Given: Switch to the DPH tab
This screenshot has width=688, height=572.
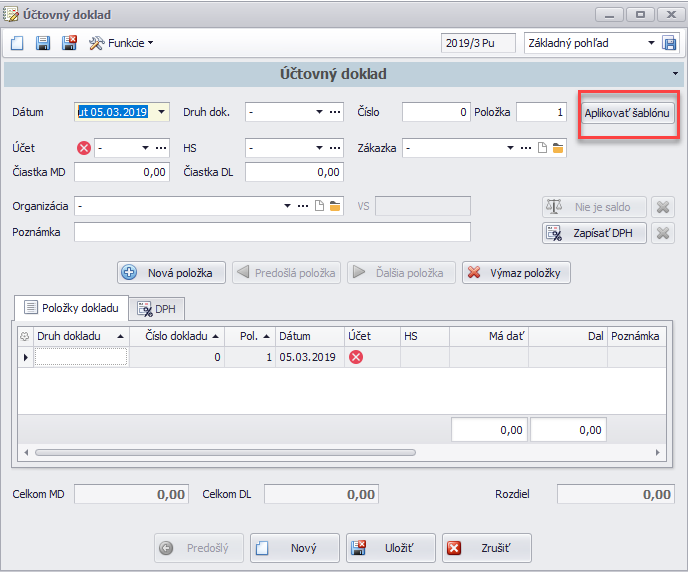Looking at the screenshot, I should [157, 309].
